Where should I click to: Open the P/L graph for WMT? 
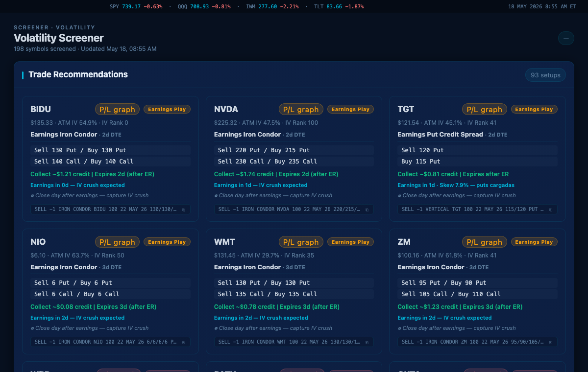click(301, 242)
